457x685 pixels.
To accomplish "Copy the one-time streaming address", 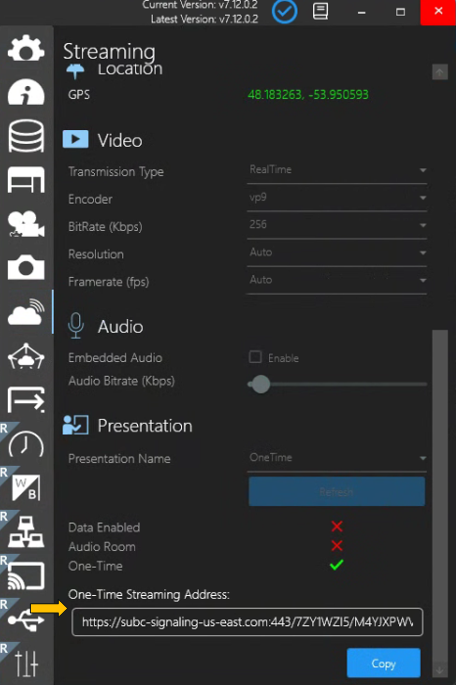I will pos(384,663).
